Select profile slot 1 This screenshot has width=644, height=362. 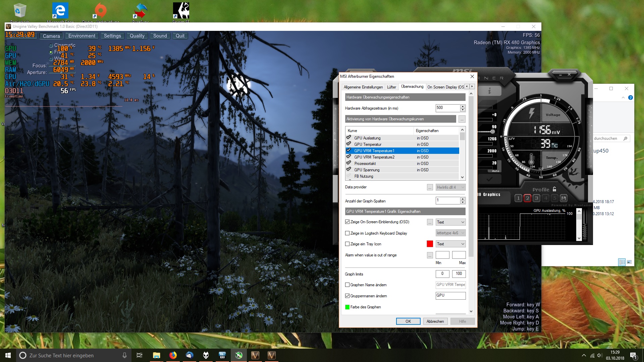pyautogui.click(x=518, y=198)
